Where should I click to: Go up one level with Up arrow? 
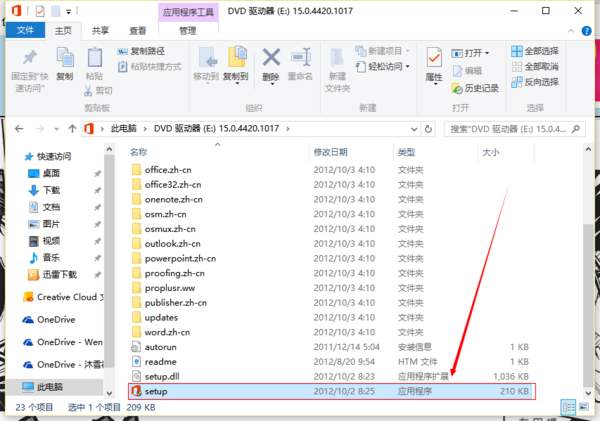[72, 129]
